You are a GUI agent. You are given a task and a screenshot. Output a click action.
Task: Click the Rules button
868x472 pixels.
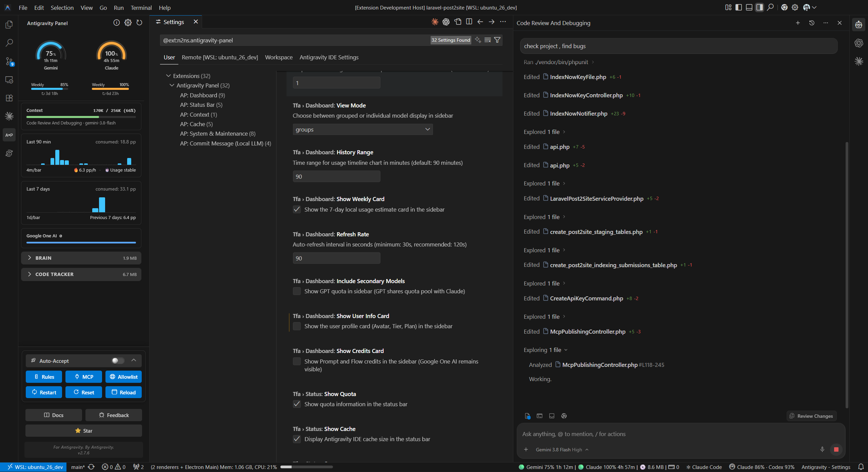(x=44, y=377)
